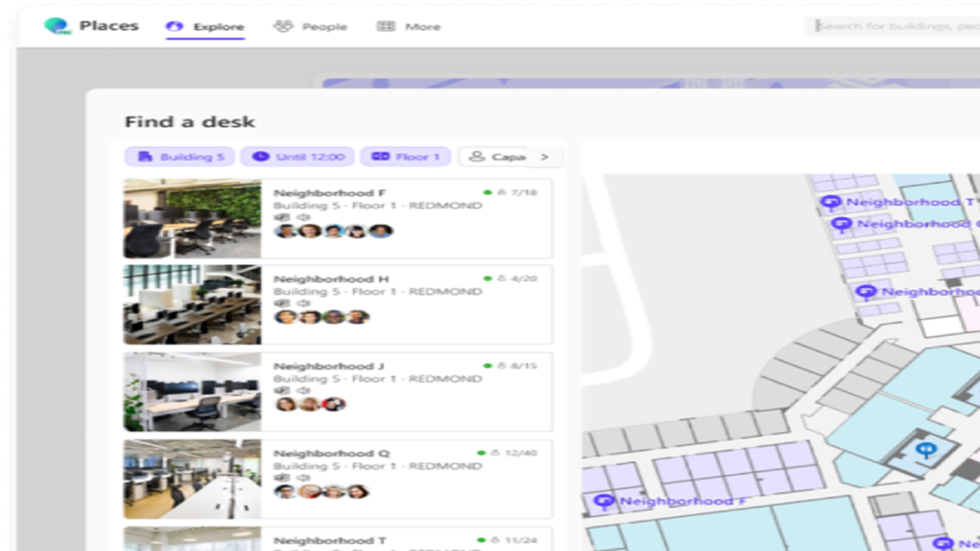Click the blue elevator marker on map

tap(926, 451)
